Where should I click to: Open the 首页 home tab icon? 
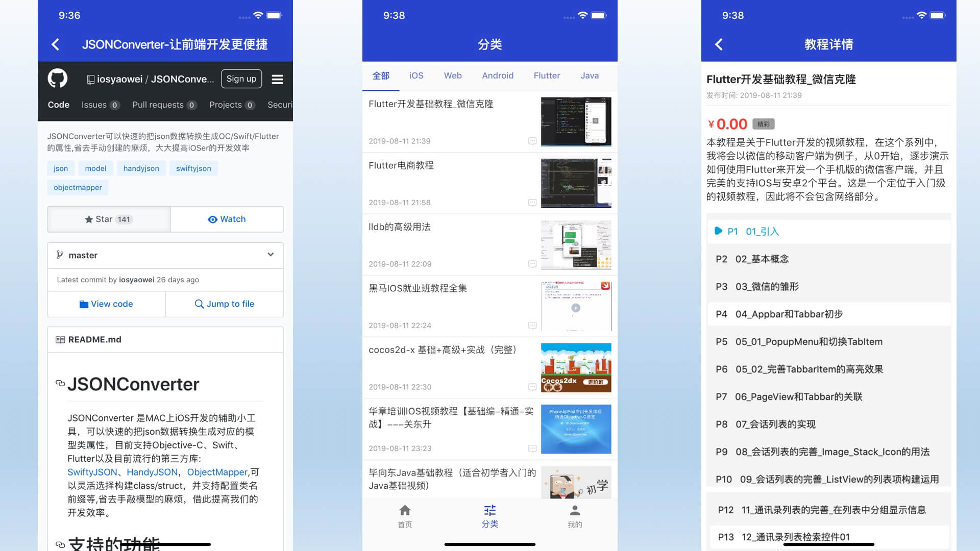tap(405, 511)
